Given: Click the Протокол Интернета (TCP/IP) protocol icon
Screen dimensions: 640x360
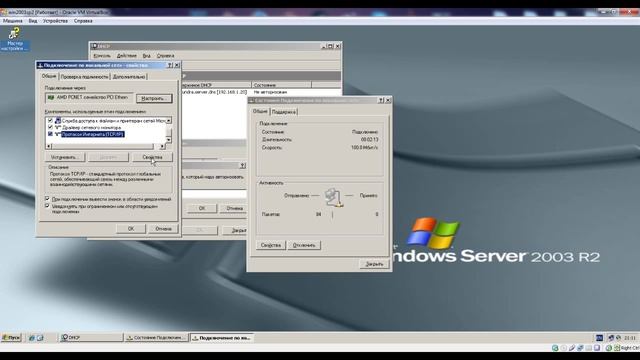Looking at the screenshot, I should coord(58,134).
